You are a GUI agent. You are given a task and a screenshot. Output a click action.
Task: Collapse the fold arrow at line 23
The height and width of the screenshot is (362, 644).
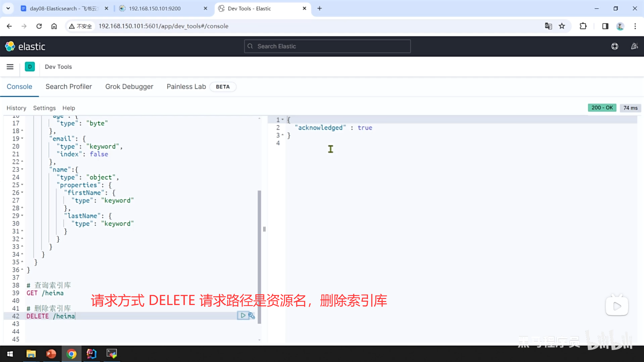(22, 170)
